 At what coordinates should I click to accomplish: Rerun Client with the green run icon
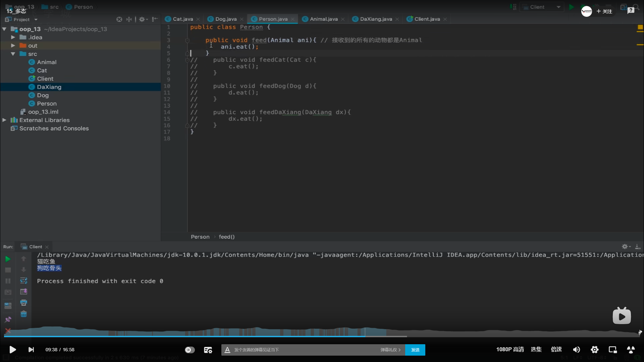(x=8, y=259)
